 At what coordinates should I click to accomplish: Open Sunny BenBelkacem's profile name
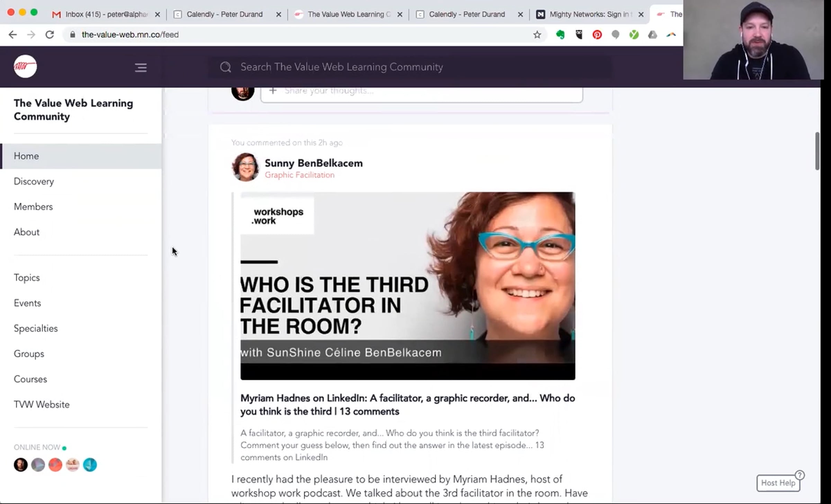313,163
